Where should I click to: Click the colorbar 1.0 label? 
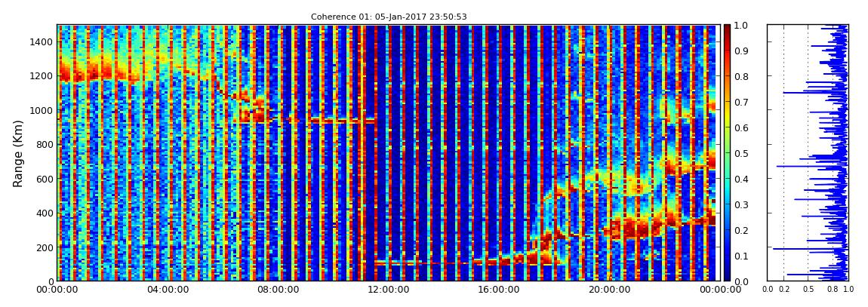click(741, 26)
